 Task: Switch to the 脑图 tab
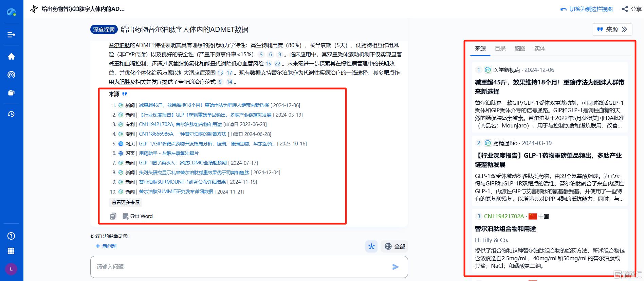click(520, 48)
